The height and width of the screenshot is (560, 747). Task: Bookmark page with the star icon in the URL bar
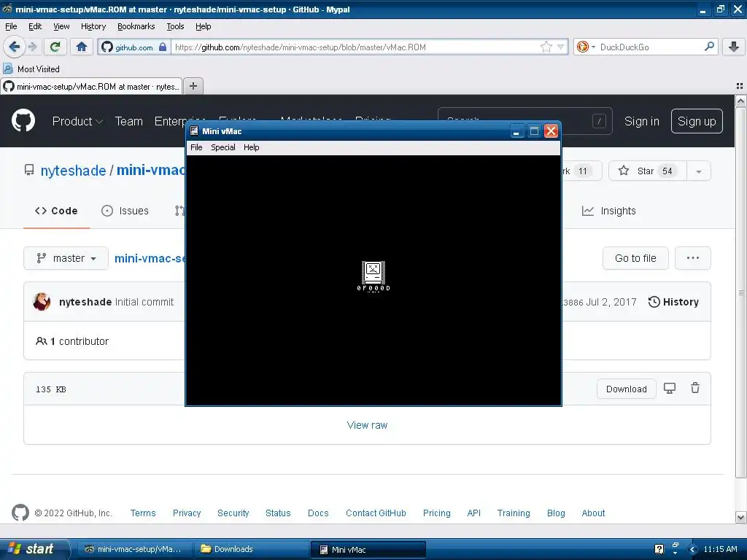pyautogui.click(x=546, y=47)
